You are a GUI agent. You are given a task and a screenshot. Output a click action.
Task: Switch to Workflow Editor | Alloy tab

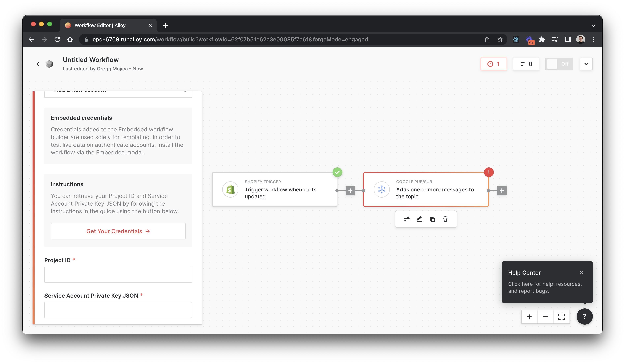click(x=104, y=25)
